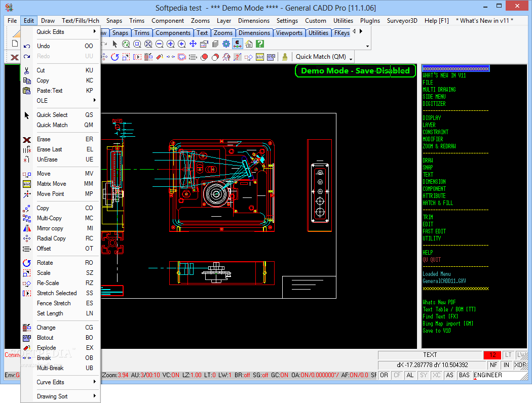Image resolution: width=532 pixels, height=403 pixels.
Task: Click the red X erase icon beside the Edit menu
Action: pyautogui.click(x=14, y=57)
